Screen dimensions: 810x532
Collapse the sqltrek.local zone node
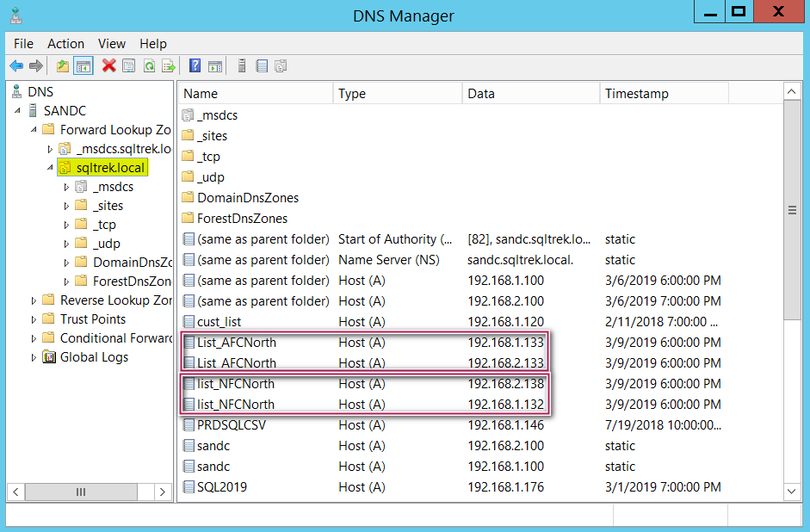[50, 168]
